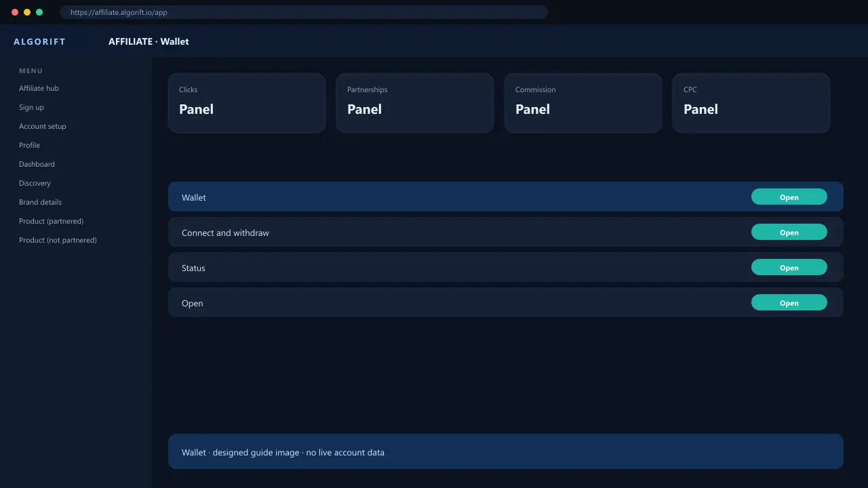Open the Discovery menu entry

point(35,183)
